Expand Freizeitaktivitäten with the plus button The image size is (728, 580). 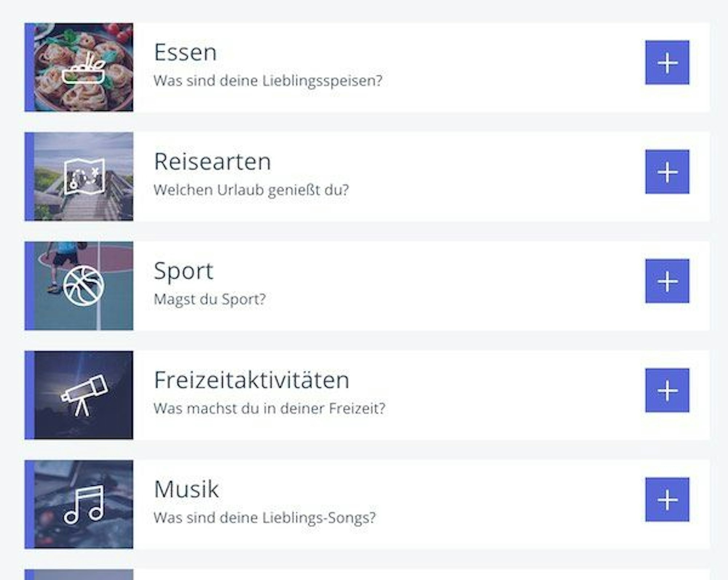[667, 390]
